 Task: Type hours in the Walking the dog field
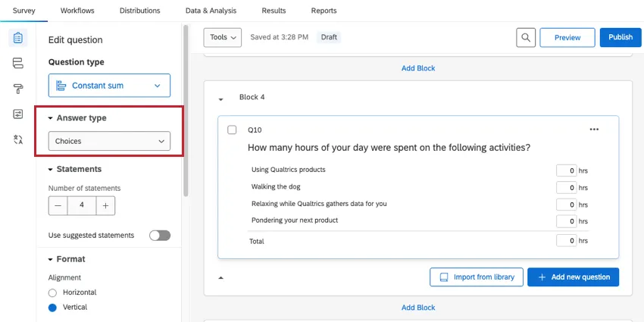pos(566,187)
